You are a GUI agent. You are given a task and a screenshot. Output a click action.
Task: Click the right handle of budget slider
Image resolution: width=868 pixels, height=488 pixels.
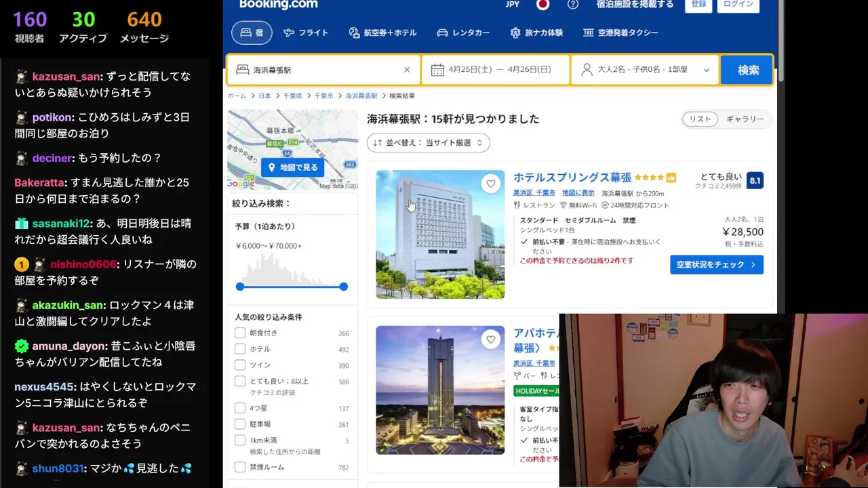[344, 287]
